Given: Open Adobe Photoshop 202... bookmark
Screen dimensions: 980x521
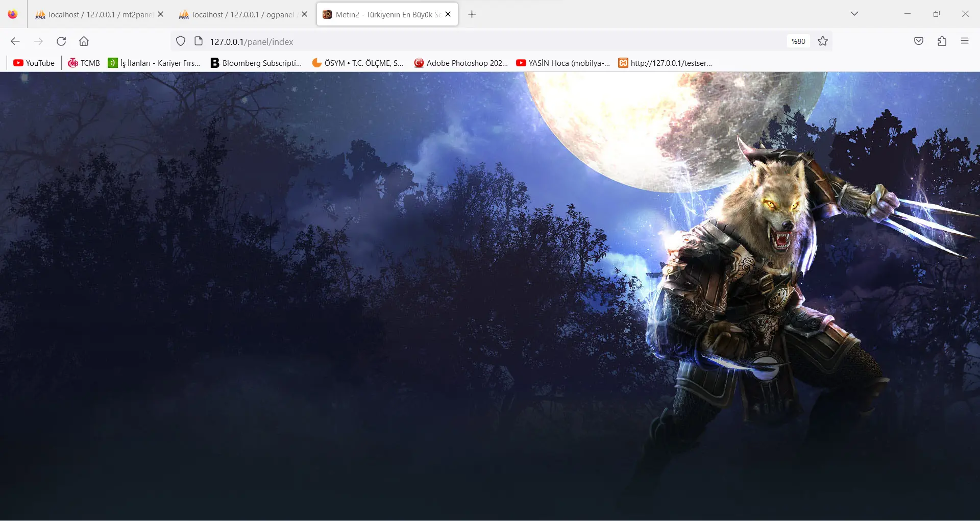Looking at the screenshot, I should click(461, 63).
